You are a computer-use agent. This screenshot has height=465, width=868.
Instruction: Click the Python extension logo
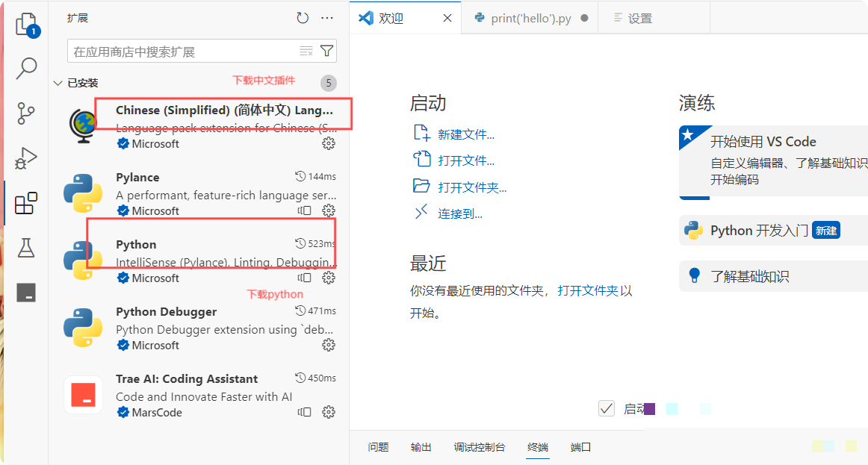[x=83, y=260]
